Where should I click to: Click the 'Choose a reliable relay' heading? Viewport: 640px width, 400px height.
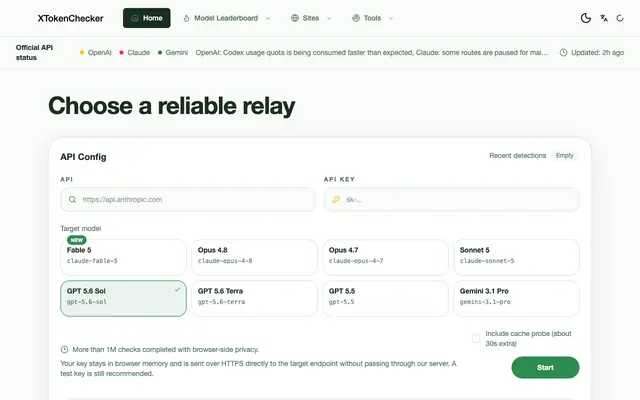[171, 106]
